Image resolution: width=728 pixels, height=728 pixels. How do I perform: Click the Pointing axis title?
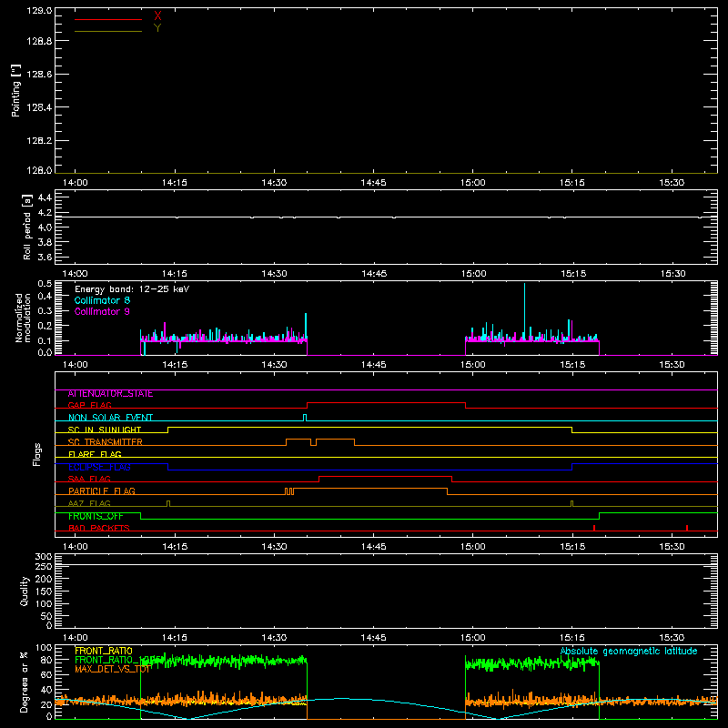point(16,90)
